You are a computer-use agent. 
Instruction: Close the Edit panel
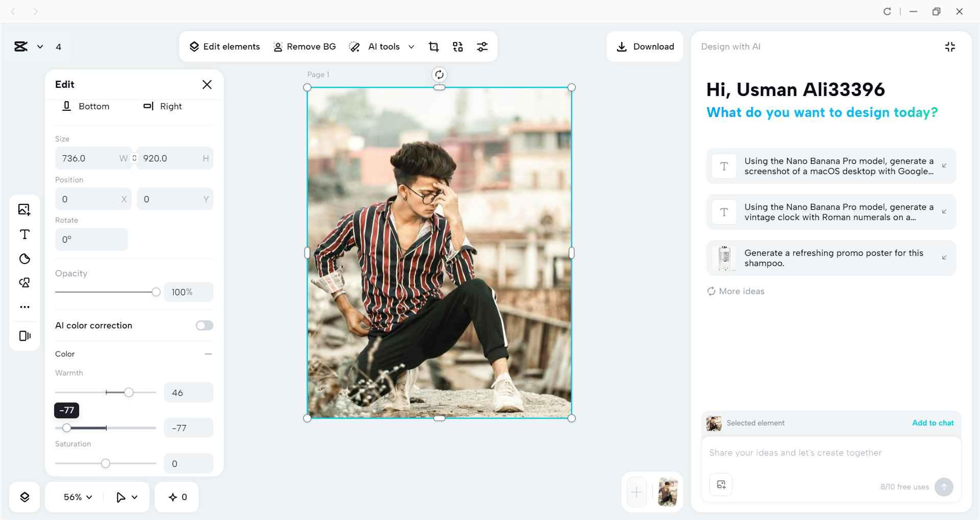pyautogui.click(x=207, y=84)
